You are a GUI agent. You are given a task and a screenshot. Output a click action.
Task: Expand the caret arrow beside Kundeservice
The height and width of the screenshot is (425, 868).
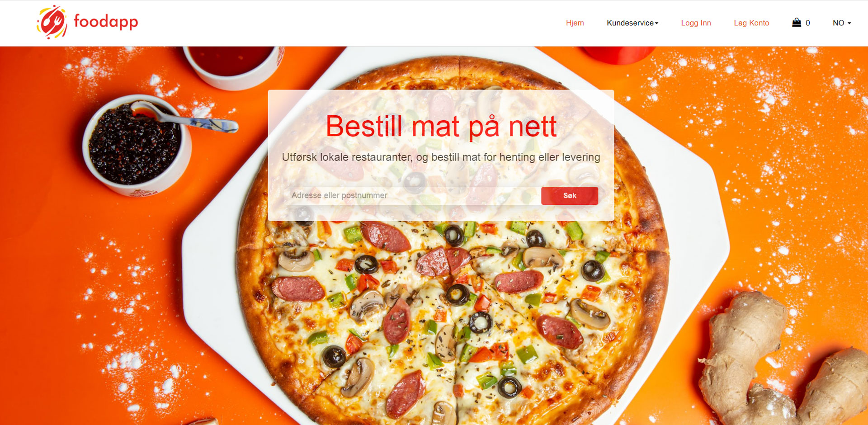[x=656, y=24]
